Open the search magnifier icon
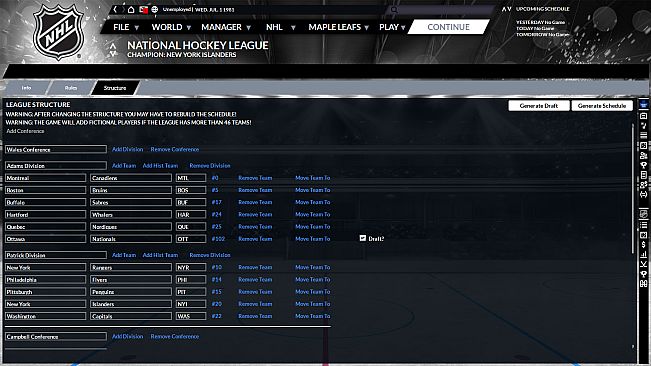The height and width of the screenshot is (366, 651). [394, 9]
